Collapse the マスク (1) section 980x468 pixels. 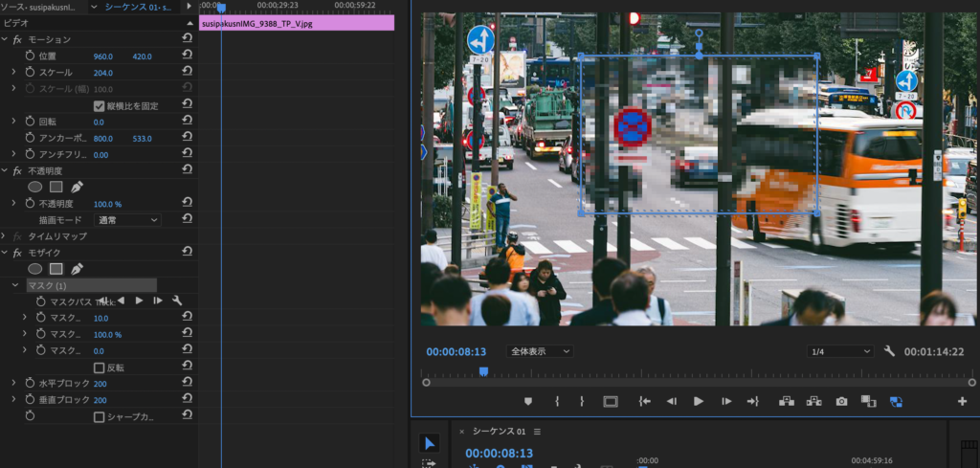coord(15,285)
